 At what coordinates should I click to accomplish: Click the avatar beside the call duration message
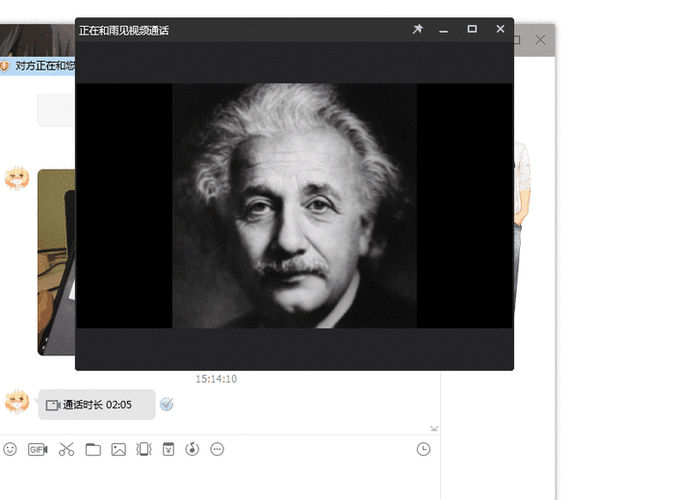pyautogui.click(x=17, y=402)
